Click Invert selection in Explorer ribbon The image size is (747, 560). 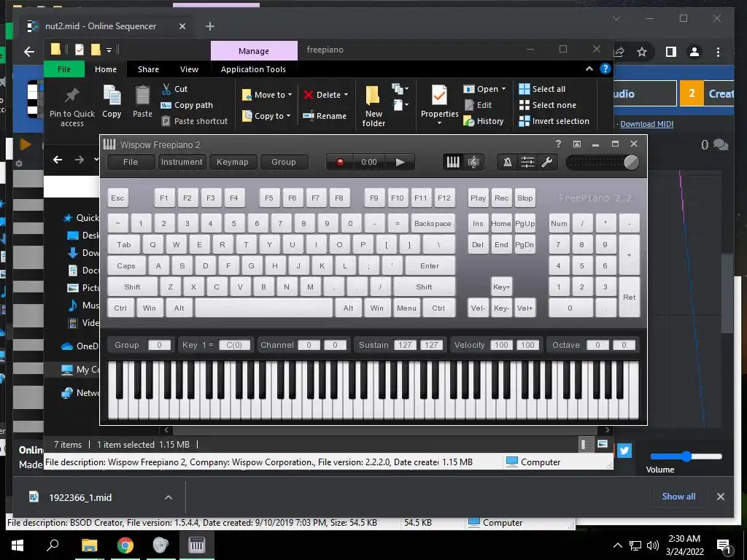click(x=554, y=121)
